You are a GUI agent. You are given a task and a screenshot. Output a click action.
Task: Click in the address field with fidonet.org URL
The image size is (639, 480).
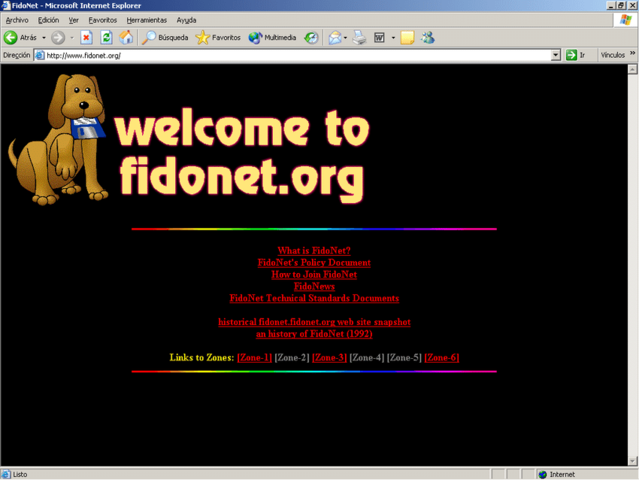[297, 55]
